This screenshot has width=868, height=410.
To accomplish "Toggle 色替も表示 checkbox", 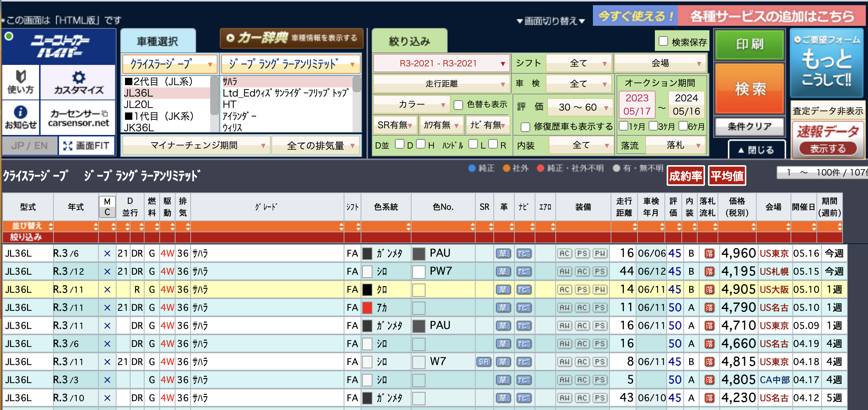I will click(x=458, y=105).
